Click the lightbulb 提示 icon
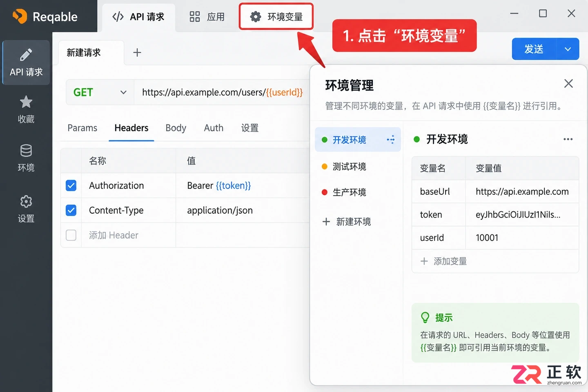Image resolution: width=588 pixels, height=392 pixels. point(425,317)
